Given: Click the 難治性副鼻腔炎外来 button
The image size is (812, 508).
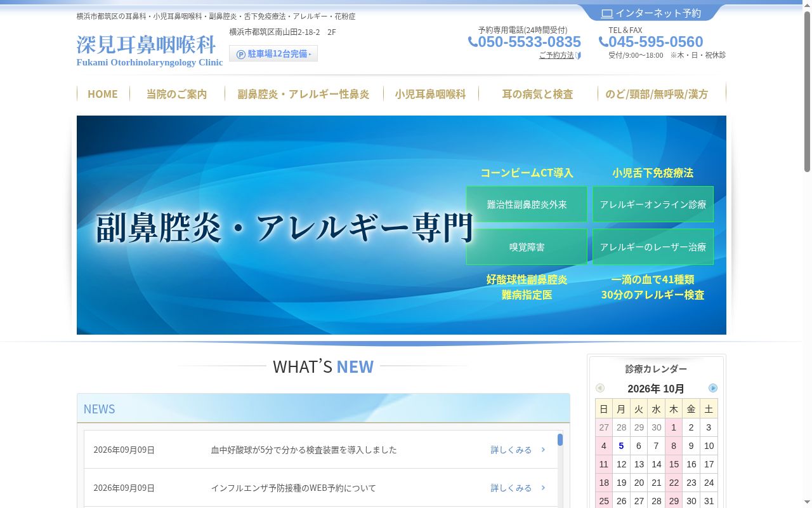Looking at the screenshot, I should (x=527, y=204).
